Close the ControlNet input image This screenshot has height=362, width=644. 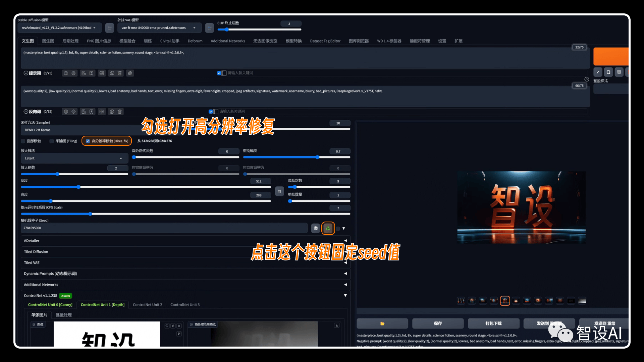(x=179, y=326)
